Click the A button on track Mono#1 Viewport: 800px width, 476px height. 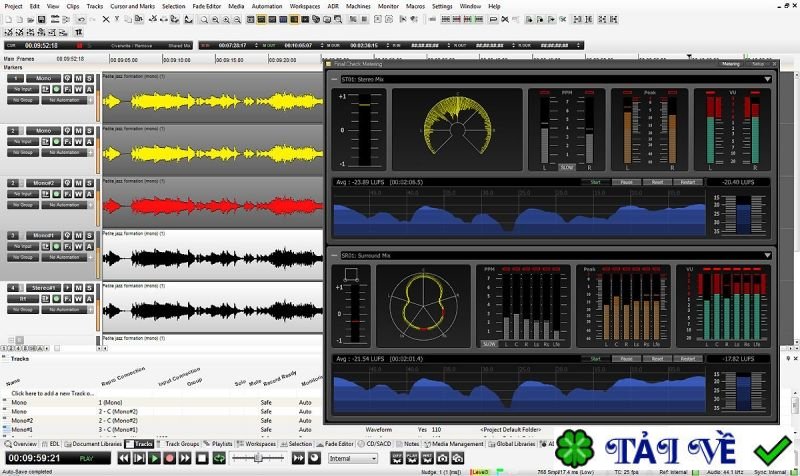click(x=89, y=246)
